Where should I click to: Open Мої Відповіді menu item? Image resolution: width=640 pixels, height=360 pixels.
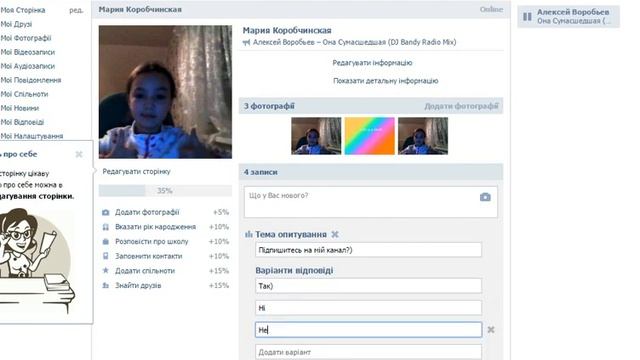[22, 122]
